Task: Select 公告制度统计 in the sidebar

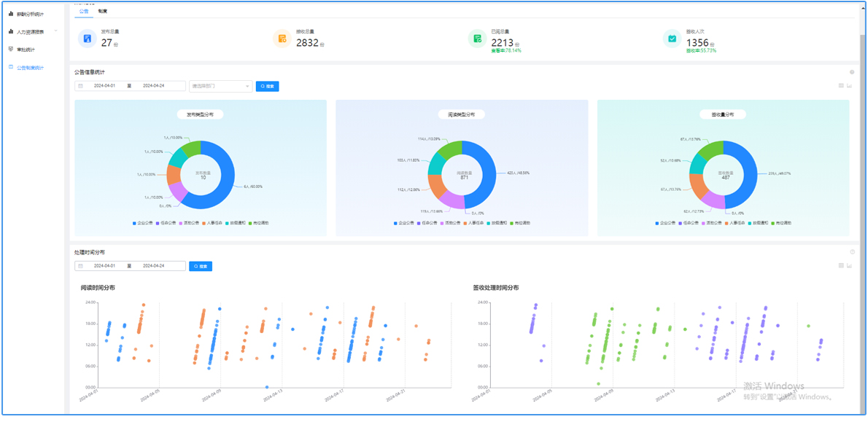Action: [31, 68]
